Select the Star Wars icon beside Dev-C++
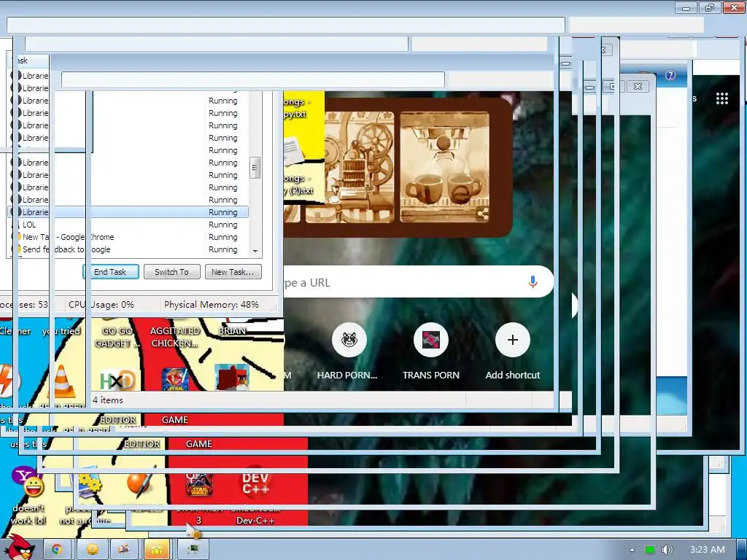The width and height of the screenshot is (747, 560). [198, 484]
